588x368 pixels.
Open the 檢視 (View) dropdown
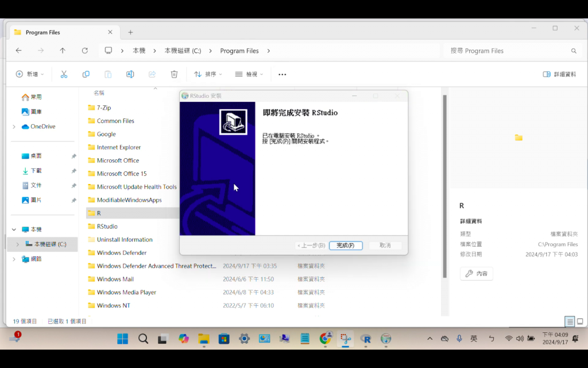click(x=249, y=74)
